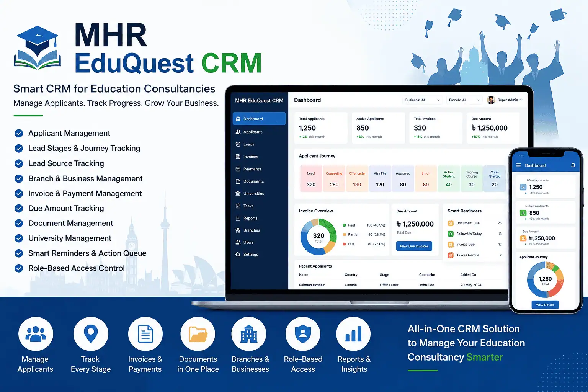Screen dimensions: 588x392
Task: Click the Dashboard home icon in sidebar
Action: (238, 119)
